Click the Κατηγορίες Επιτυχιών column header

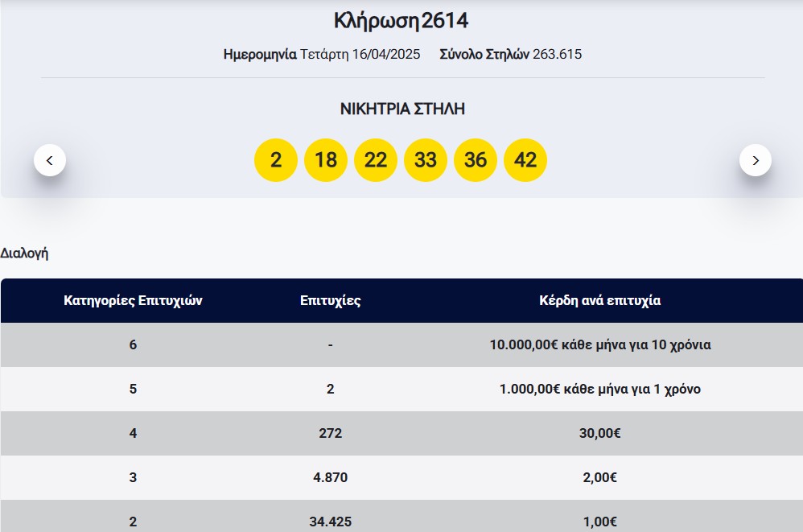point(133,301)
